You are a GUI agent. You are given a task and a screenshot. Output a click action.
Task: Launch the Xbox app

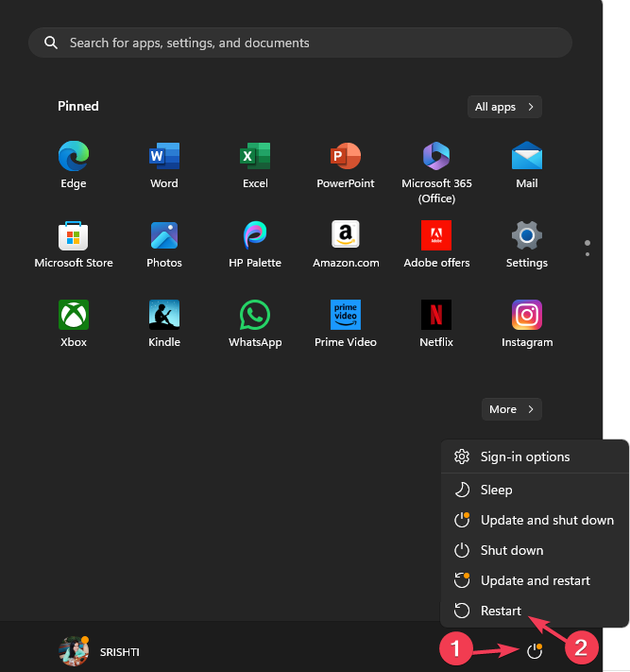[x=74, y=323]
